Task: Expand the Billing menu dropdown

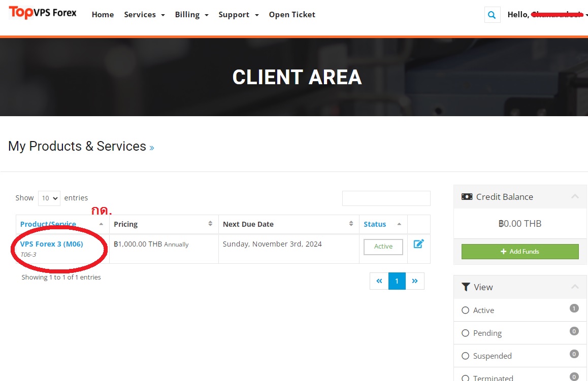Action: pyautogui.click(x=191, y=15)
